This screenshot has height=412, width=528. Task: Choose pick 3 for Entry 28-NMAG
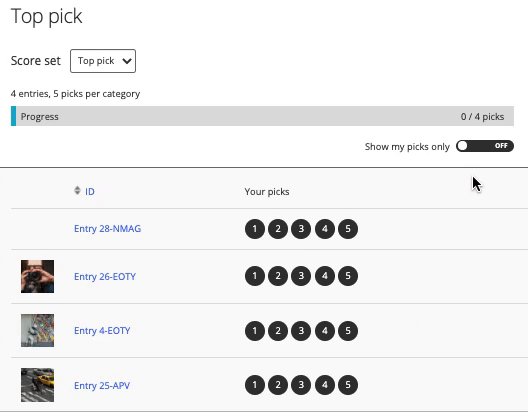pos(301,229)
